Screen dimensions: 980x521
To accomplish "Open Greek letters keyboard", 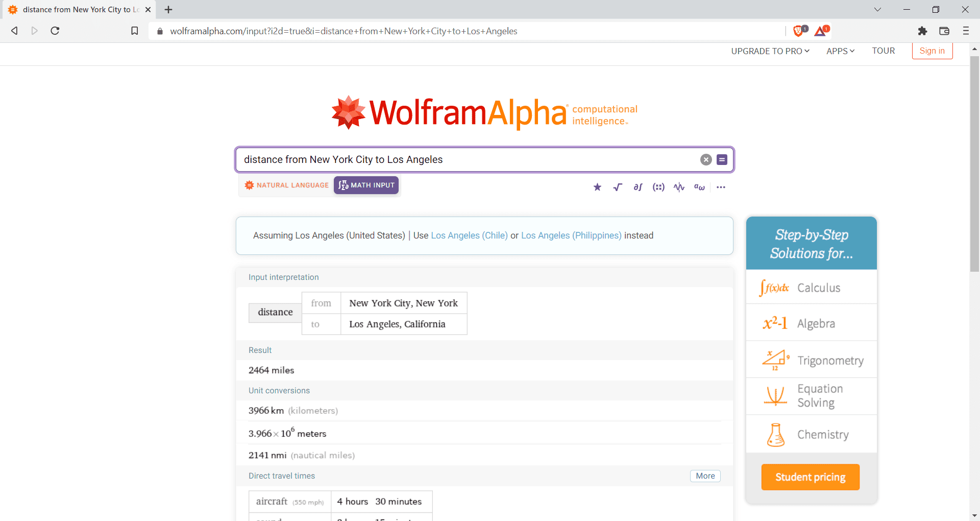I will tap(699, 187).
